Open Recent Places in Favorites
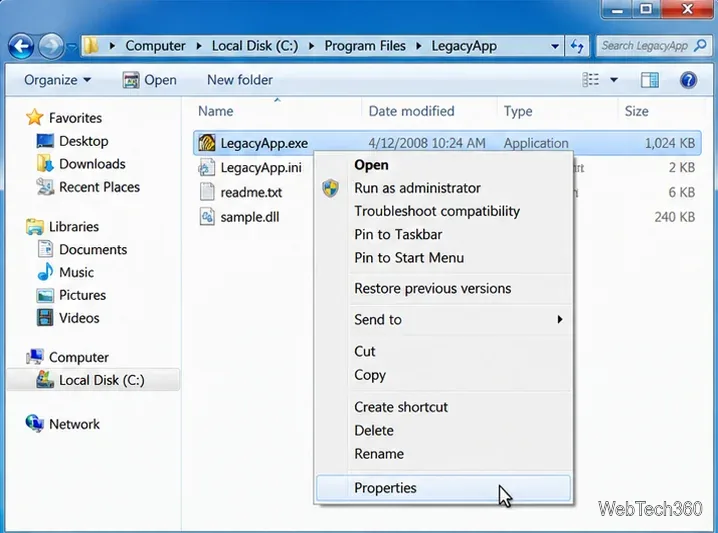Image resolution: width=718 pixels, height=533 pixels. (88, 187)
